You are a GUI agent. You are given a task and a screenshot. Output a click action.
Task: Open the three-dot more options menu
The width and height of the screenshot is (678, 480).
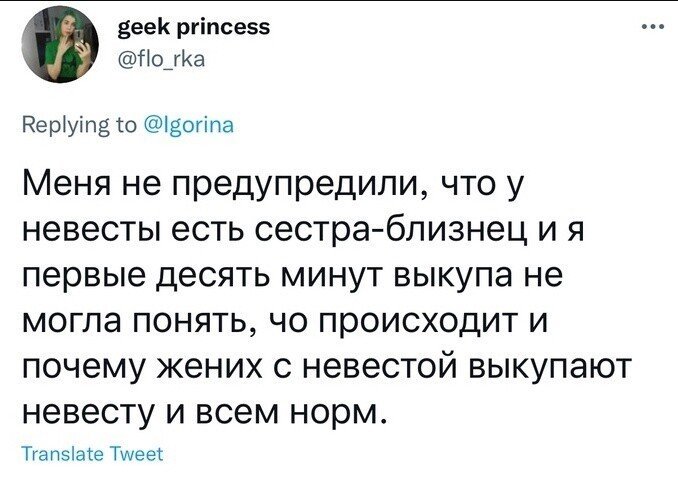652,27
